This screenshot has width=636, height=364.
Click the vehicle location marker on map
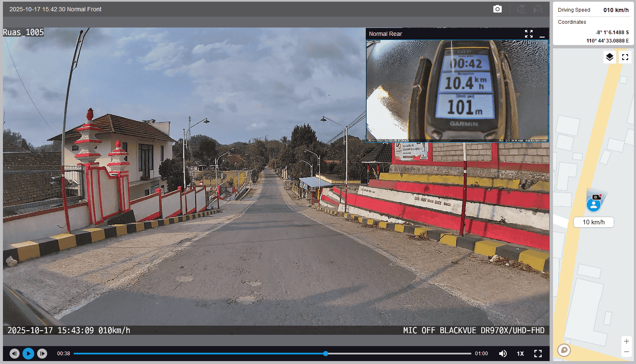tap(593, 204)
